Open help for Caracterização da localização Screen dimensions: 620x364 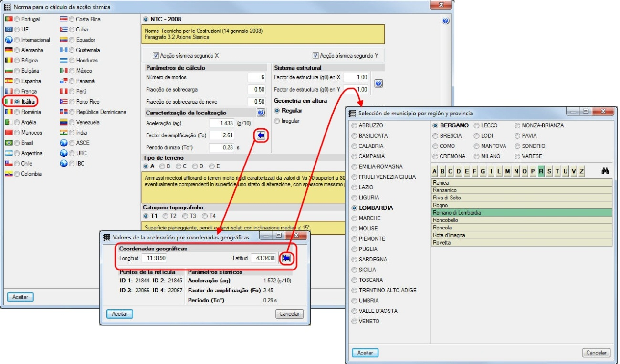point(261,113)
